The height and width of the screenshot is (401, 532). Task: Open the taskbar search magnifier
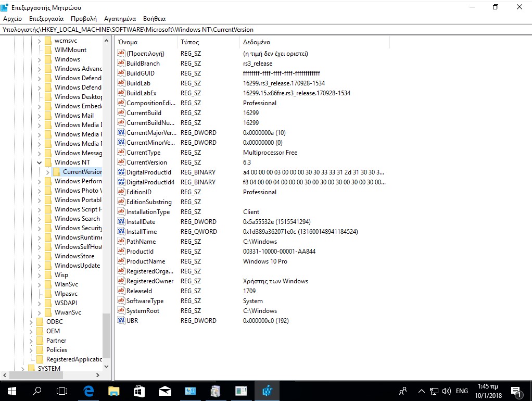pyautogui.click(x=36, y=391)
